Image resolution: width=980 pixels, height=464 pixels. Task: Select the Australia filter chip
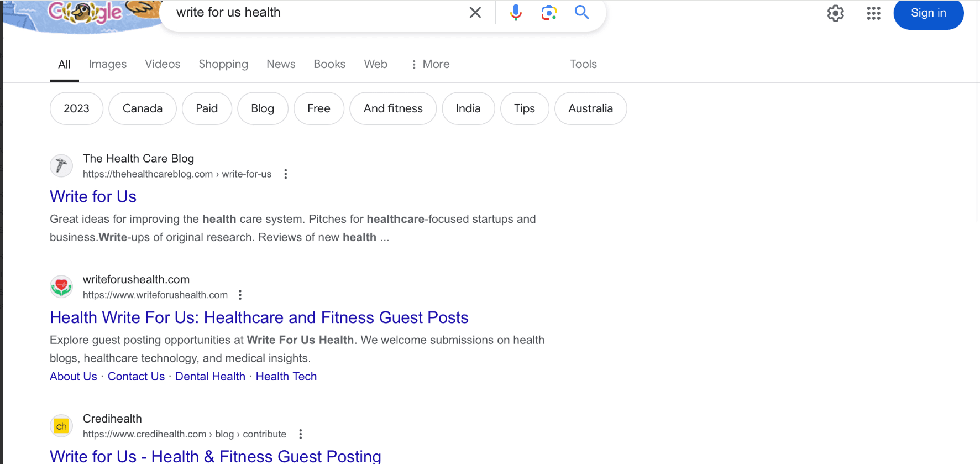(590, 108)
